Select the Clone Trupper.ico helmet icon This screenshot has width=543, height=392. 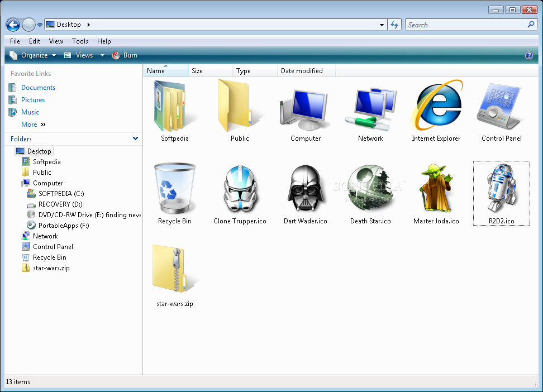(x=240, y=189)
